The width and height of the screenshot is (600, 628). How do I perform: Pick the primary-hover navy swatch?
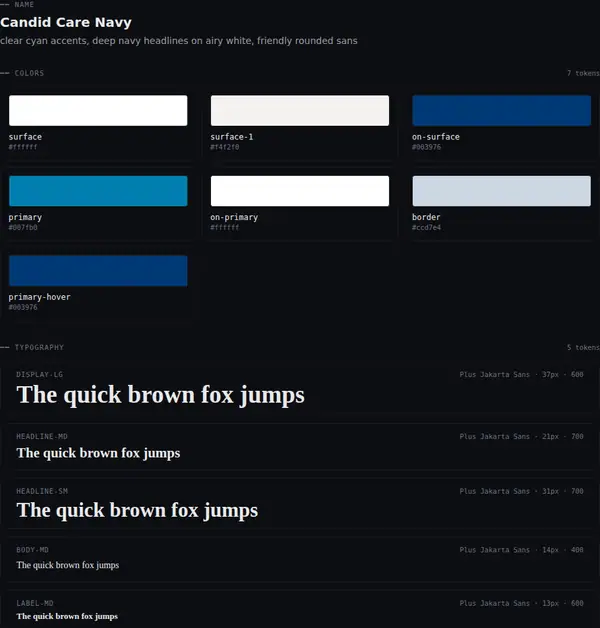tap(98, 271)
